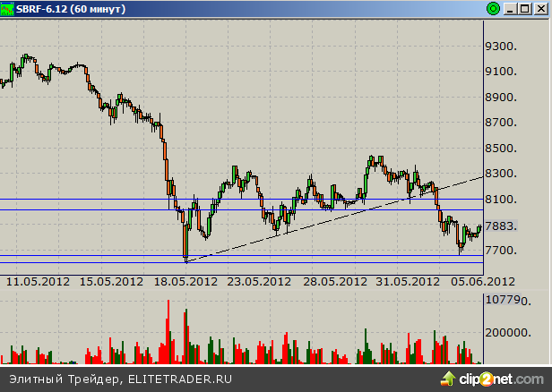Click the 18.05.2012 date on time axis
The width and height of the screenshot is (552, 392).
185,281
